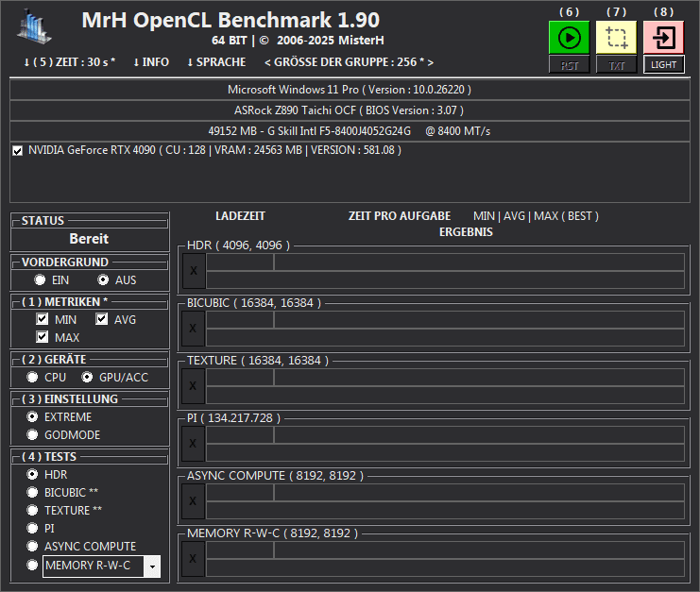Image resolution: width=700 pixels, height=592 pixels.
Task: Click the X button in BICUBIC result row
Action: pyautogui.click(x=193, y=329)
